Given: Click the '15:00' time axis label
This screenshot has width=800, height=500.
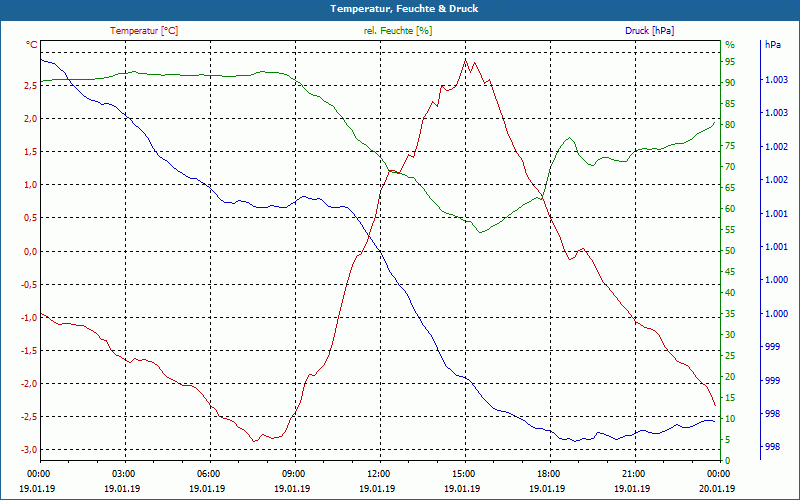Looking at the screenshot, I should [463, 473].
